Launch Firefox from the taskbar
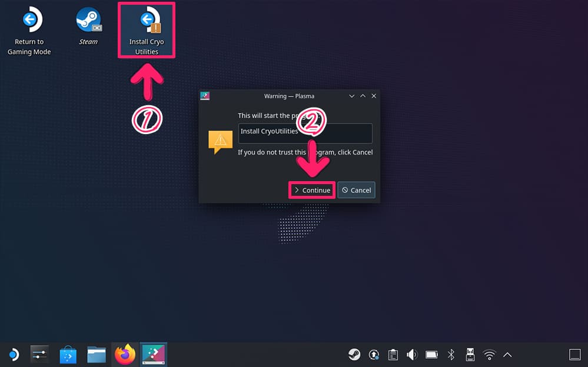The width and height of the screenshot is (588, 367). 125,354
